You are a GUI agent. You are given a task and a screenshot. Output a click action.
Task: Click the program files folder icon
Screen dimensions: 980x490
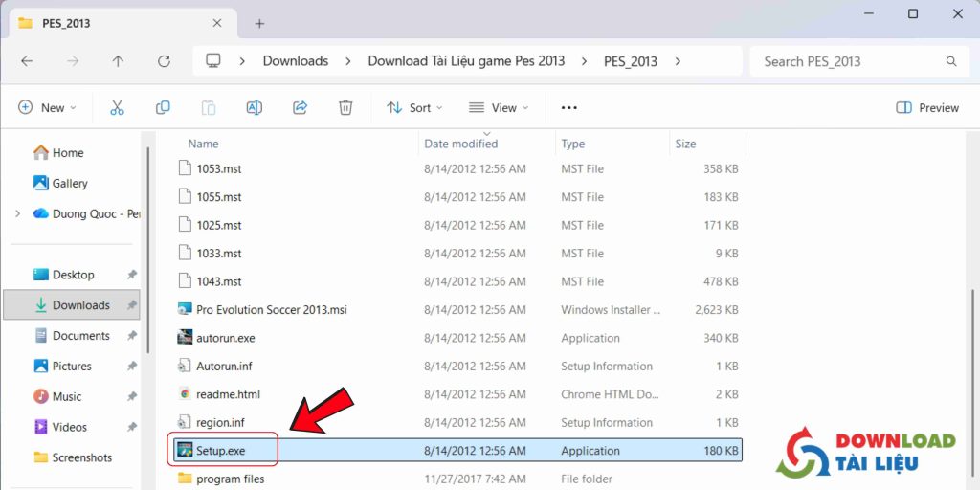(185, 479)
